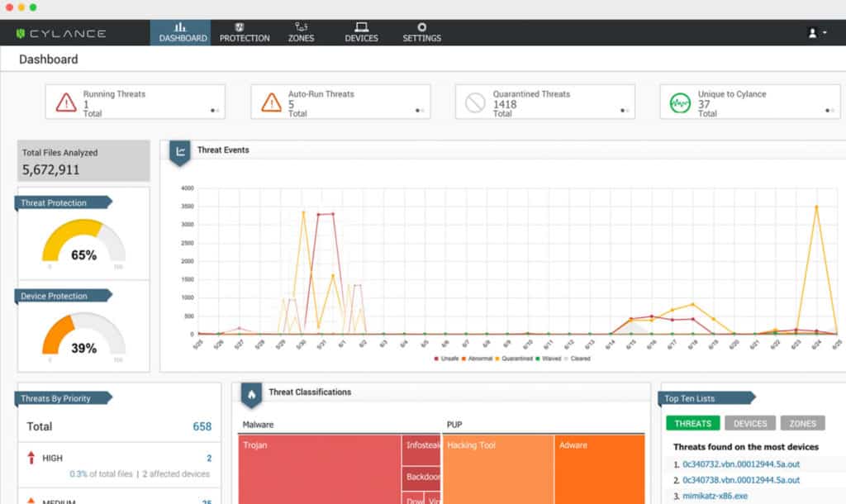Select the green THREATS button
Screen dimensions: 846x504
tap(692, 423)
